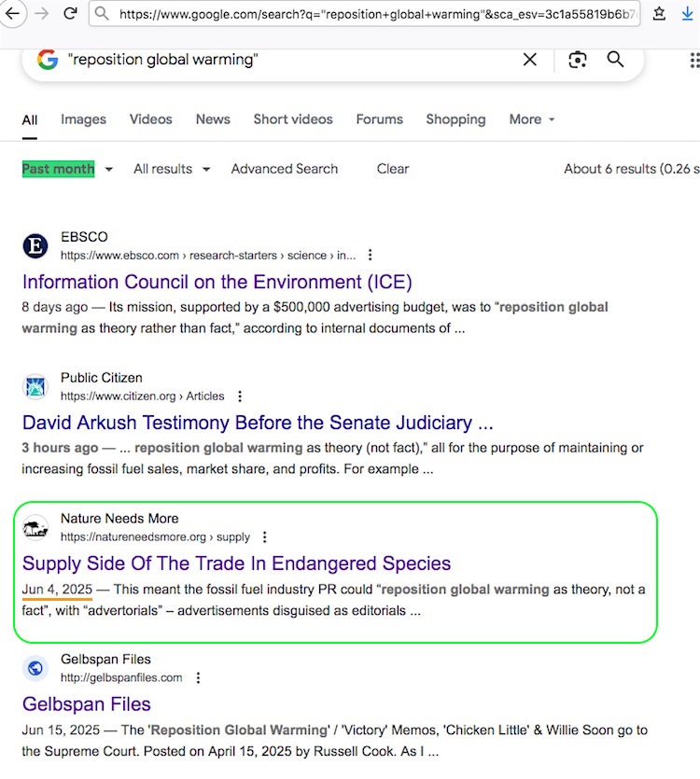Open three-dot menu for Gelbspan Files result
The width and height of the screenshot is (700, 779).
[198, 678]
